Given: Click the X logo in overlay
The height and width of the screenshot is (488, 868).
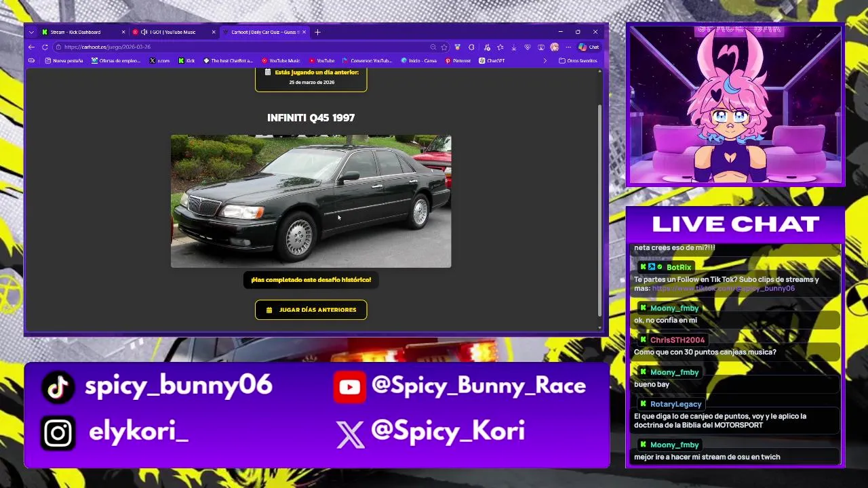Looking at the screenshot, I should coord(351,434).
